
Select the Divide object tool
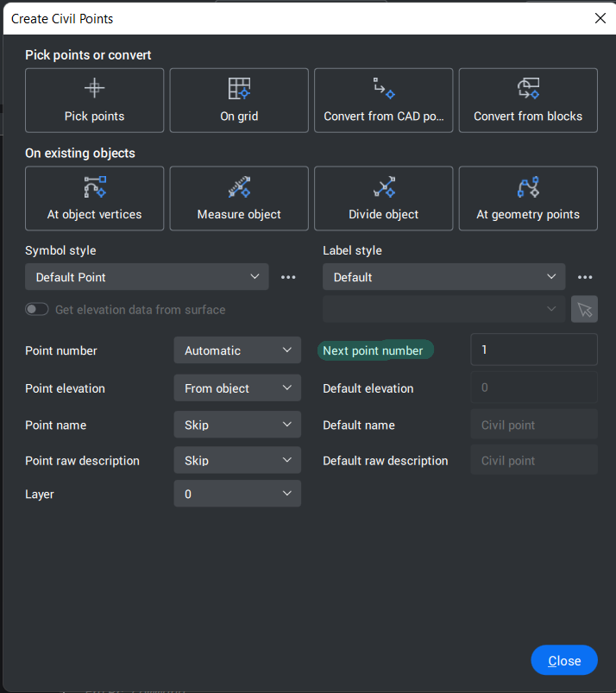tap(383, 198)
